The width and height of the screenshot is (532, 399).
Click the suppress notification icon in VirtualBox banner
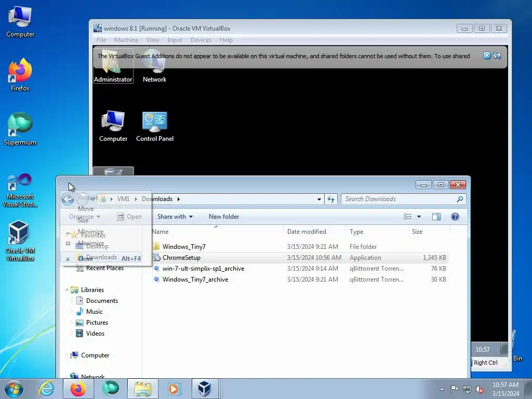(497, 56)
